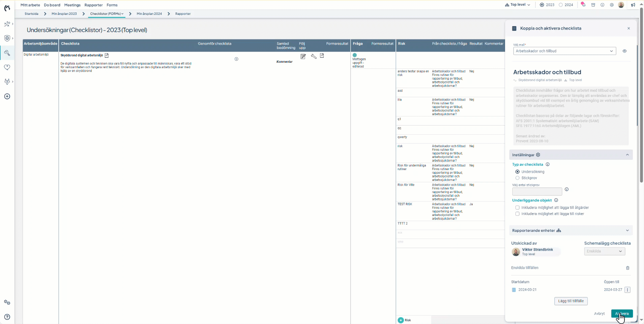This screenshot has width=644, height=324.
Task: Click the Välj antal stickprov input field
Action: point(537,191)
